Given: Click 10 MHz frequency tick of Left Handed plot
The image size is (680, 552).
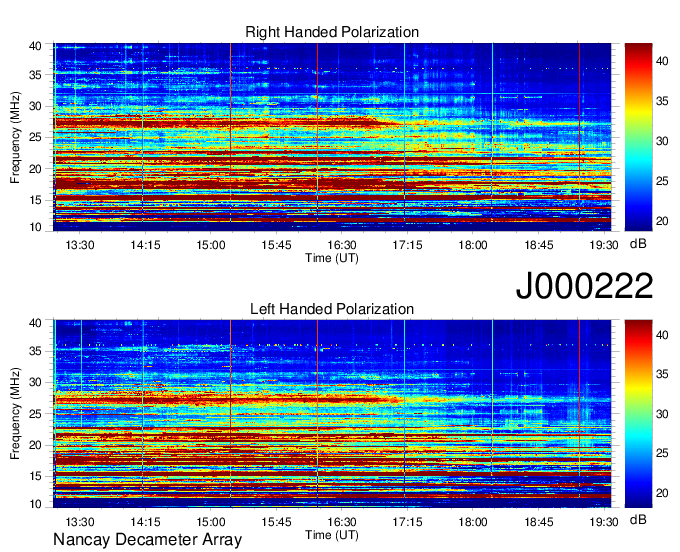Looking at the screenshot, I should [x=35, y=504].
